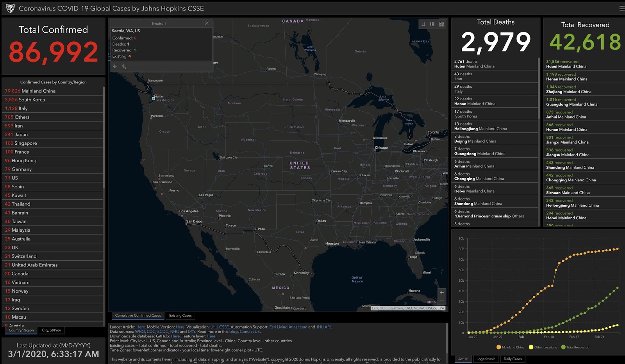Click "1,046 recovered Zhejiang" entry
This screenshot has width=625, height=364.
click(584, 89)
